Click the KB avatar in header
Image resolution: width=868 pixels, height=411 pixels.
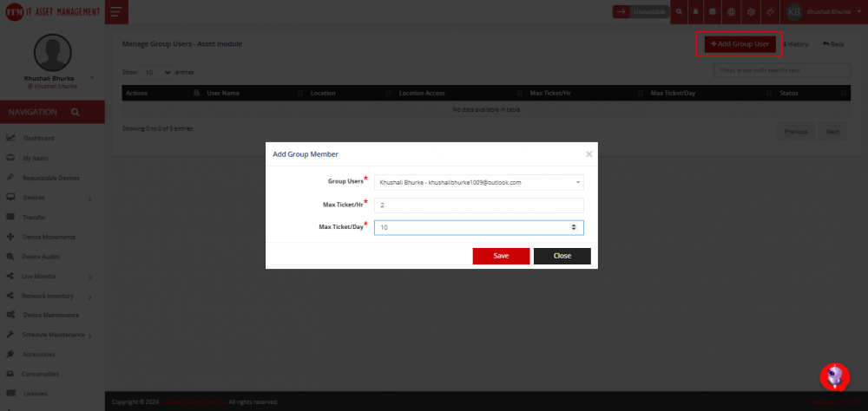(794, 11)
